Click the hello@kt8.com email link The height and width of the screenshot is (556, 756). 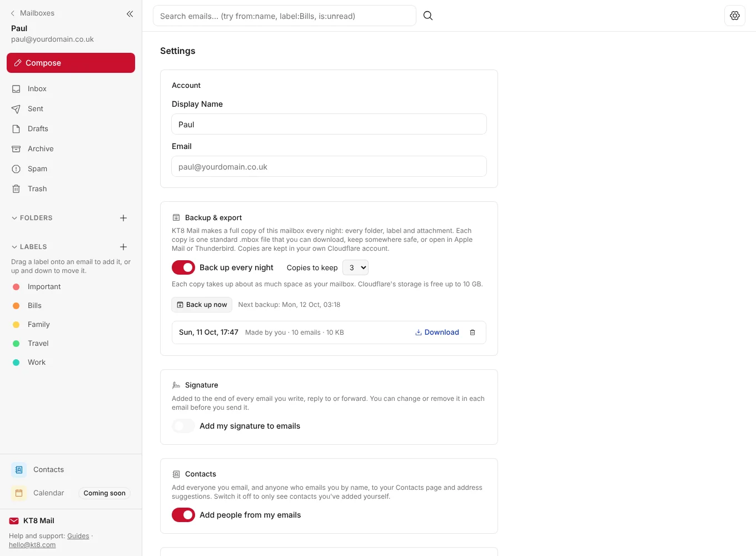[32, 545]
